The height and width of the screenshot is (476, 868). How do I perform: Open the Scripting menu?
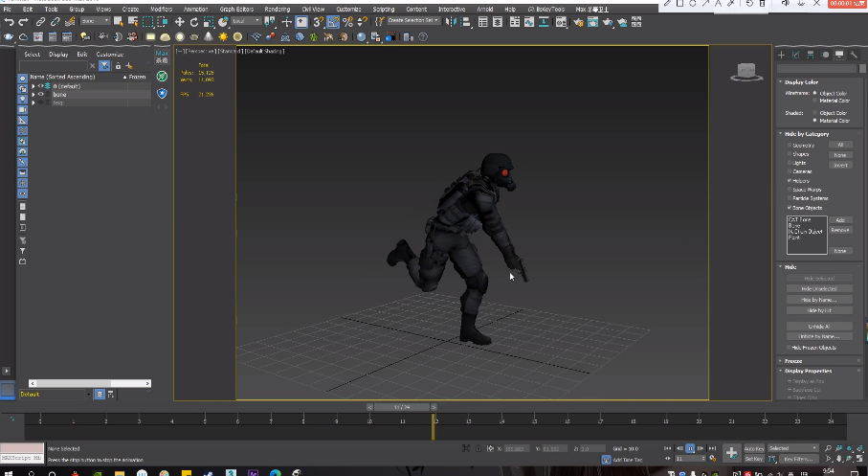pyautogui.click(x=383, y=10)
